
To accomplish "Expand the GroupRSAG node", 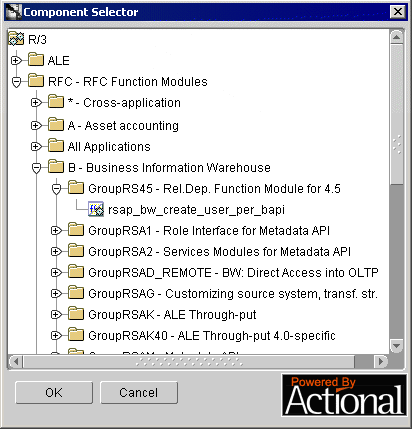I will pyautogui.click(x=56, y=293).
